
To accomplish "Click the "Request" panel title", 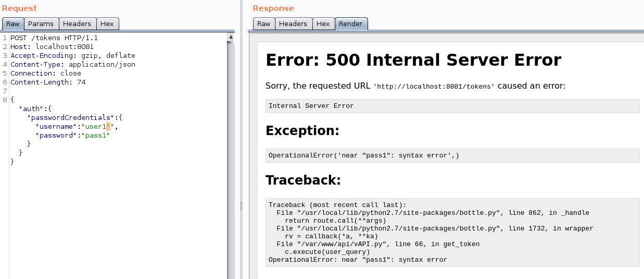I will (x=19, y=8).
